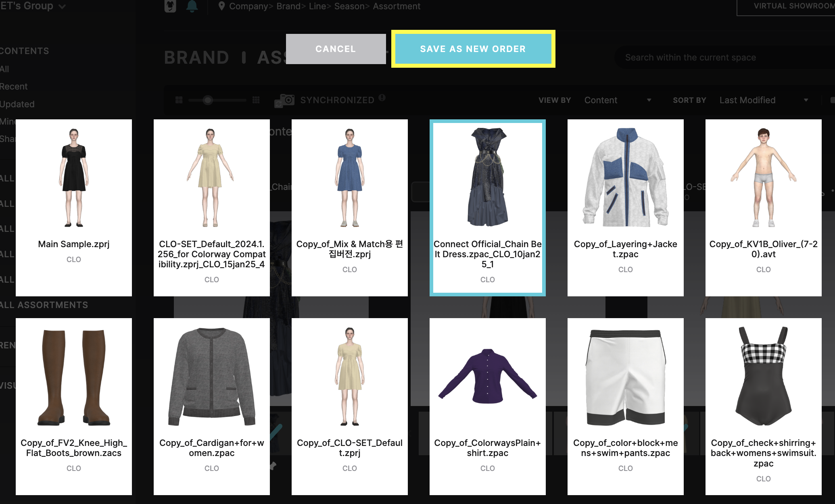
Task: Click the 'Main Sample.zprj' file name
Action: tap(74, 244)
